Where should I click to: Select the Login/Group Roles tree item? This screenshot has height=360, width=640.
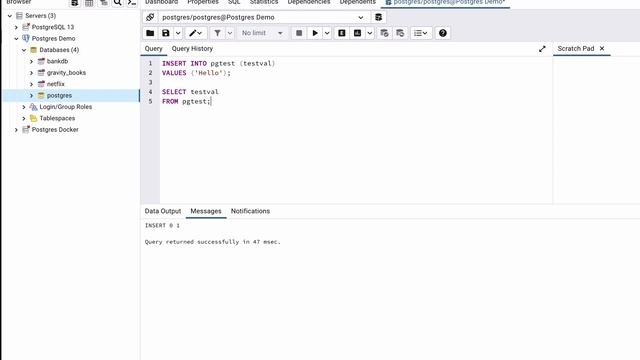(x=66, y=107)
